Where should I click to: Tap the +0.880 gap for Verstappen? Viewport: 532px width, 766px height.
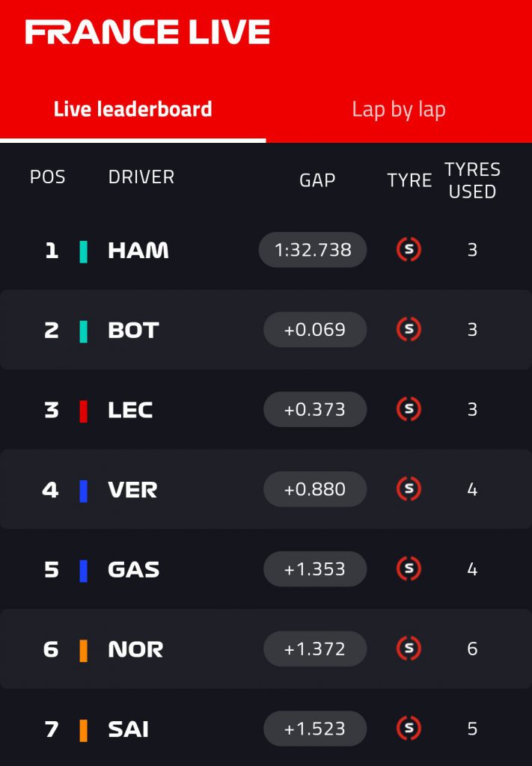click(315, 489)
